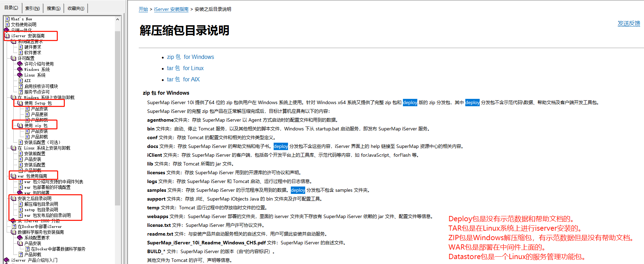Click the open book icon of 使用 zip 包
The width and height of the screenshot is (644, 264).
[x=20, y=126]
